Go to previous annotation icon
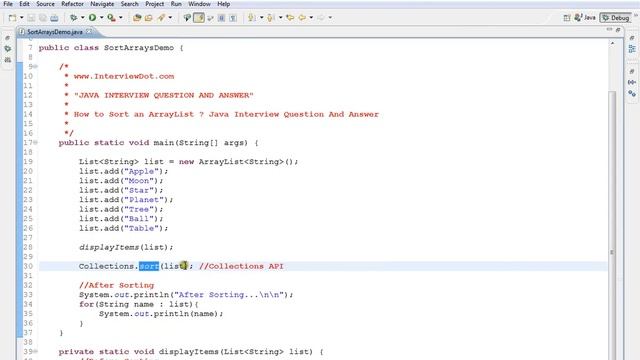Screen dimensions: 640x360 (x=270, y=18)
